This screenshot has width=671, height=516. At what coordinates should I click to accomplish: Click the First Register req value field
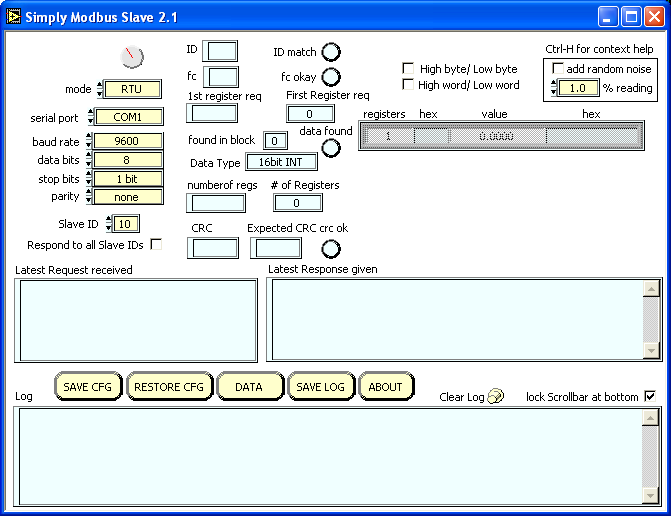click(x=310, y=114)
